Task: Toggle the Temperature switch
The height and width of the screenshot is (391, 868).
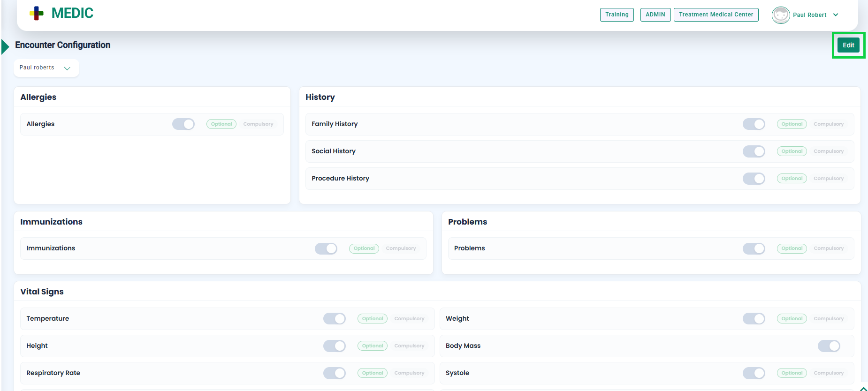Action: point(335,319)
